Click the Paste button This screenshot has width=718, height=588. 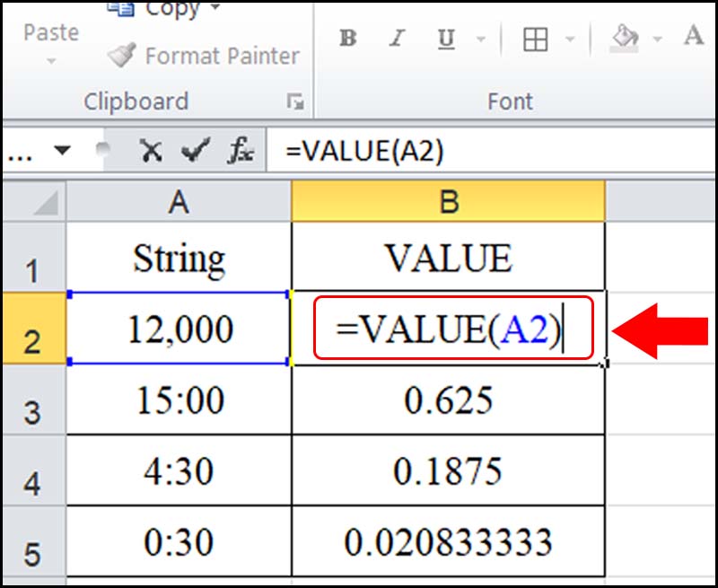pyautogui.click(x=51, y=32)
